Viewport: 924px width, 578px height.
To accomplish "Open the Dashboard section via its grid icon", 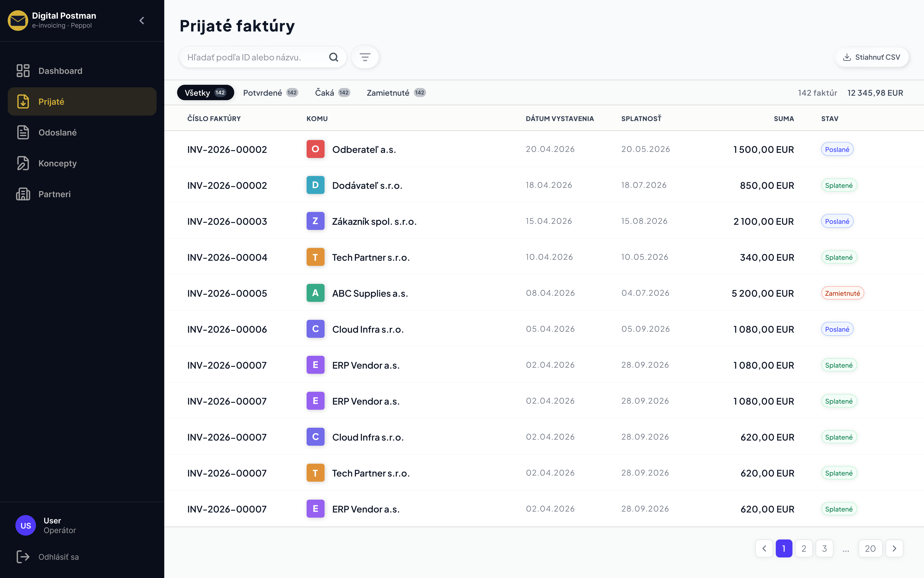I will pos(23,71).
